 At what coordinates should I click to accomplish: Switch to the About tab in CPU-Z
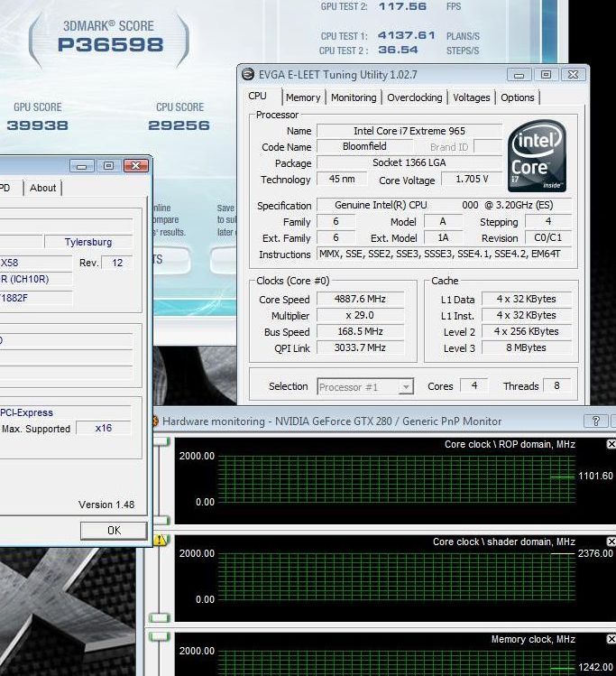42,188
